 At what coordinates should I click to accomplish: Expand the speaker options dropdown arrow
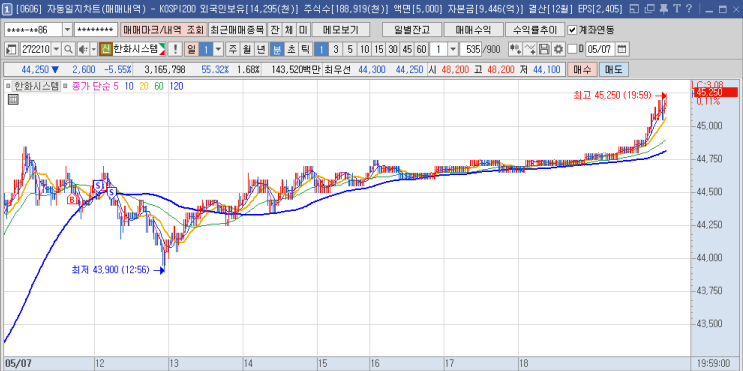(x=93, y=49)
